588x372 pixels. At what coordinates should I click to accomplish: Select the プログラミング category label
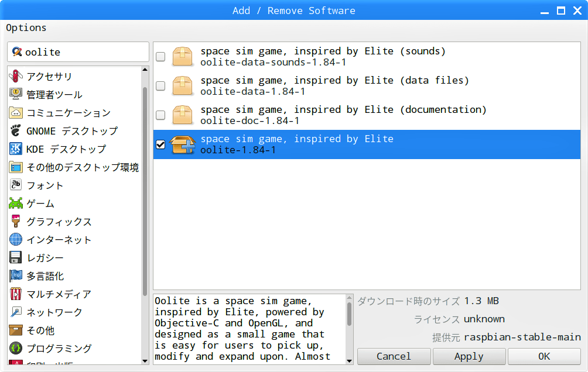59,349
